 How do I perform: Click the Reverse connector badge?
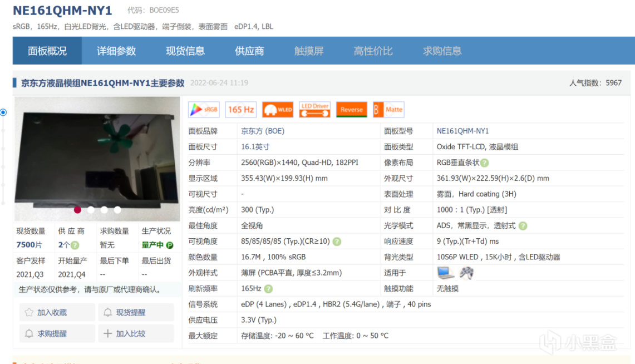click(x=352, y=110)
